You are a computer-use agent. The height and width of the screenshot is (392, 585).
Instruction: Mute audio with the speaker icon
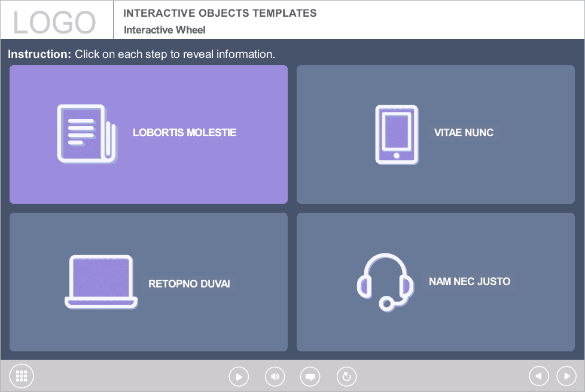275,376
